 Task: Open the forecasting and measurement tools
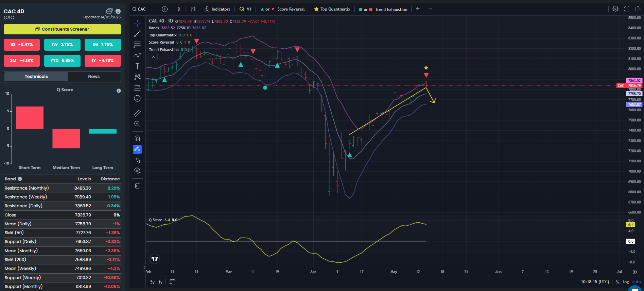[x=137, y=88]
